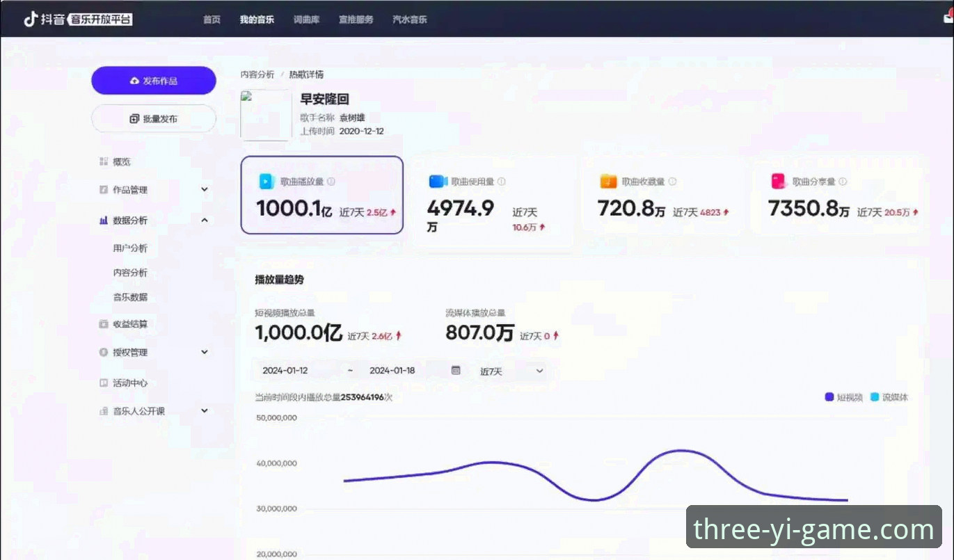Open the calendar icon in date range
Screen dimensions: 954x560
pos(456,370)
